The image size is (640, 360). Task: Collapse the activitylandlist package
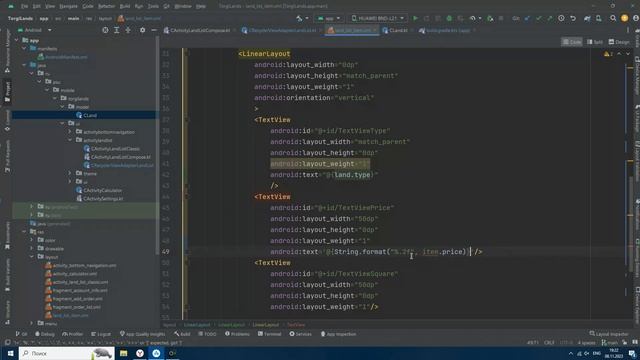pyautogui.click(x=70, y=140)
